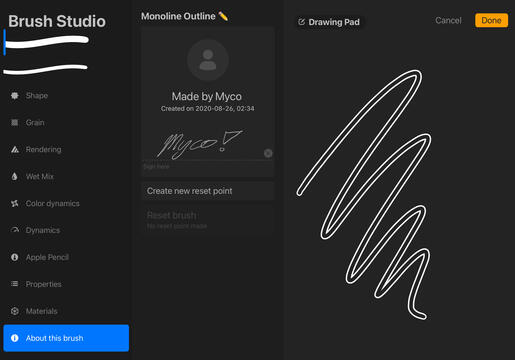Select the upper brush stroke preview
Viewport: 515px width, 360px height.
(x=46, y=42)
